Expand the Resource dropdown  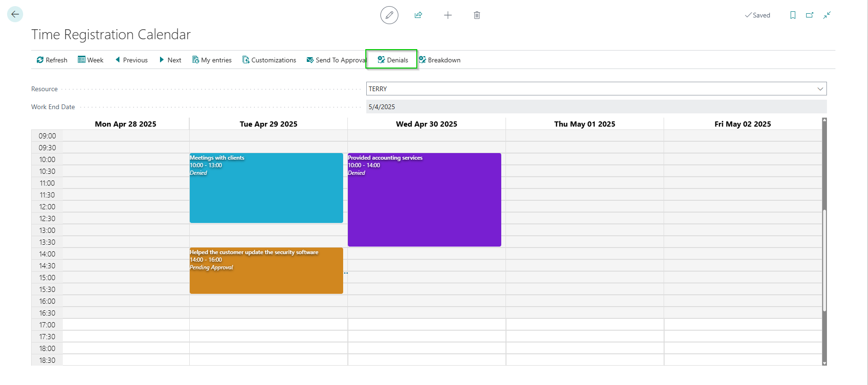pos(820,89)
